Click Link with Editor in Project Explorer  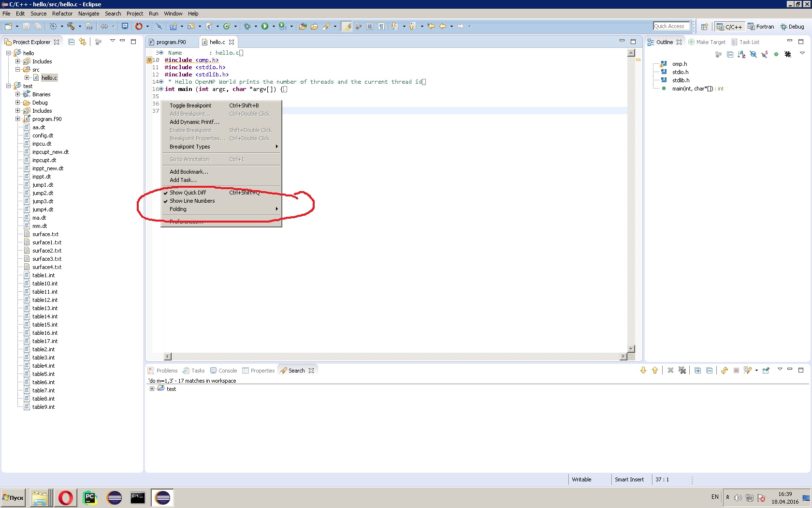coord(83,42)
